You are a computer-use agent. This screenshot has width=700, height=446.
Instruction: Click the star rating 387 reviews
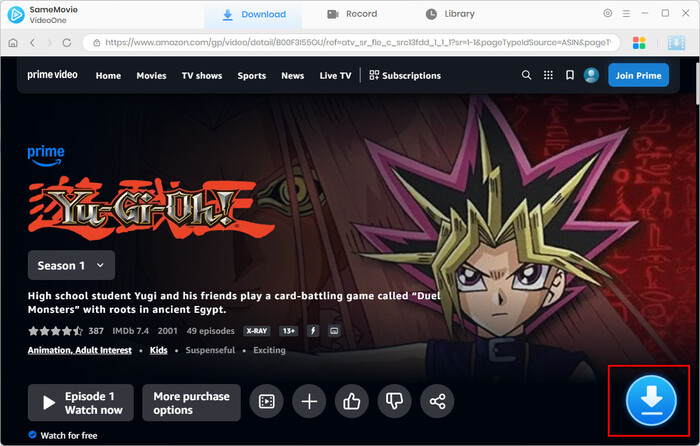click(x=66, y=331)
